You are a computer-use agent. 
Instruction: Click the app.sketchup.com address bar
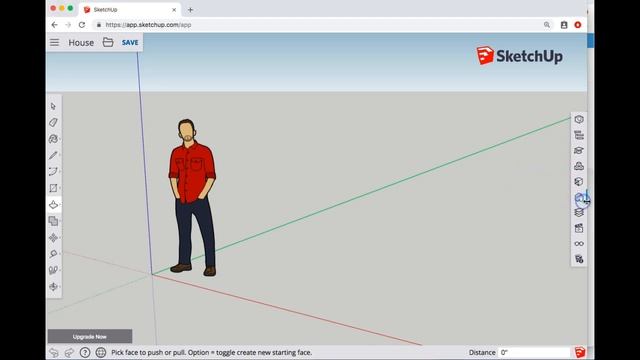click(x=322, y=25)
